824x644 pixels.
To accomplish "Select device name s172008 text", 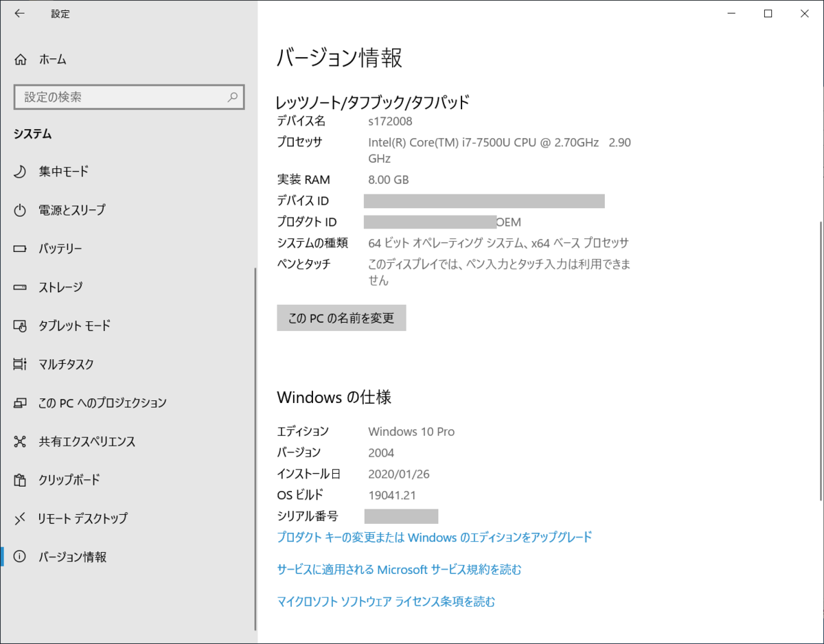I will pos(390,121).
